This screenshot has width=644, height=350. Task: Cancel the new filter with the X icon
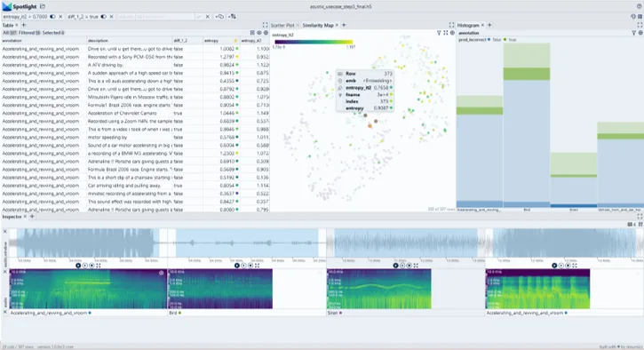point(208,17)
